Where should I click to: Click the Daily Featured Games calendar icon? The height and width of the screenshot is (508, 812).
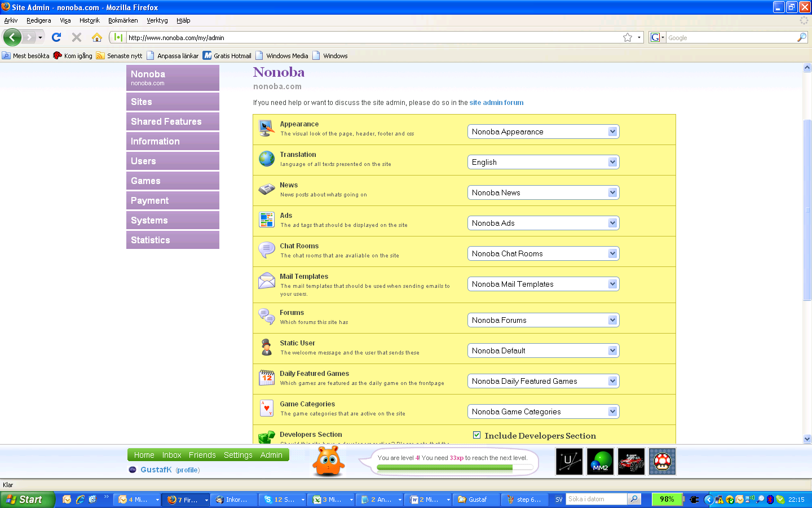(x=267, y=378)
